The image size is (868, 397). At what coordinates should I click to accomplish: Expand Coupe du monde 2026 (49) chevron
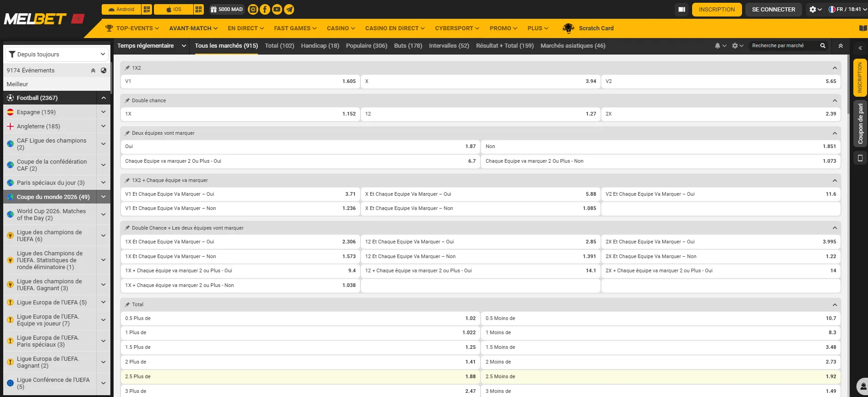tap(104, 197)
